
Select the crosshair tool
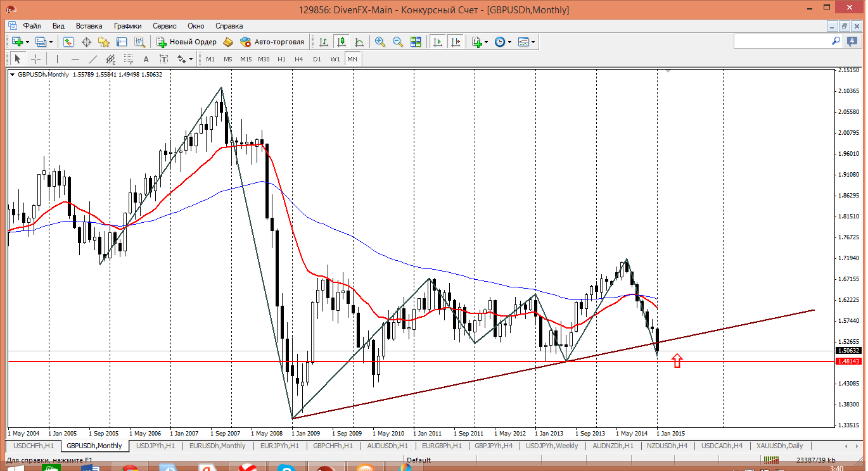35,59
